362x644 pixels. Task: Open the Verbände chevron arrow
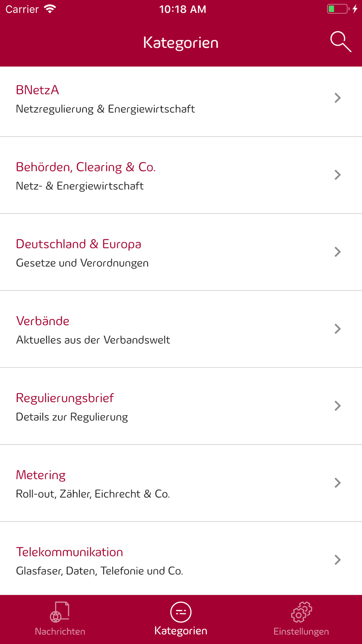(337, 329)
